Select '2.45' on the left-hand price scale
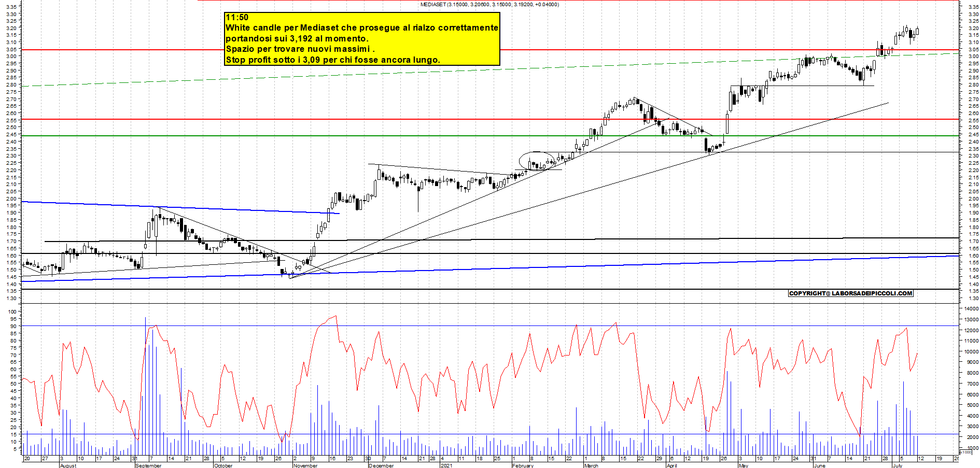The width and height of the screenshot is (980, 468). [11, 134]
